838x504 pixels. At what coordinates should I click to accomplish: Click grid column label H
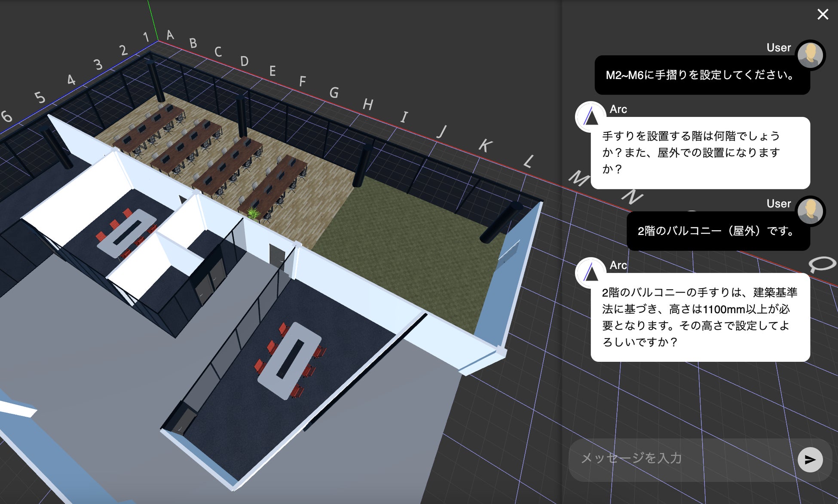click(x=367, y=104)
